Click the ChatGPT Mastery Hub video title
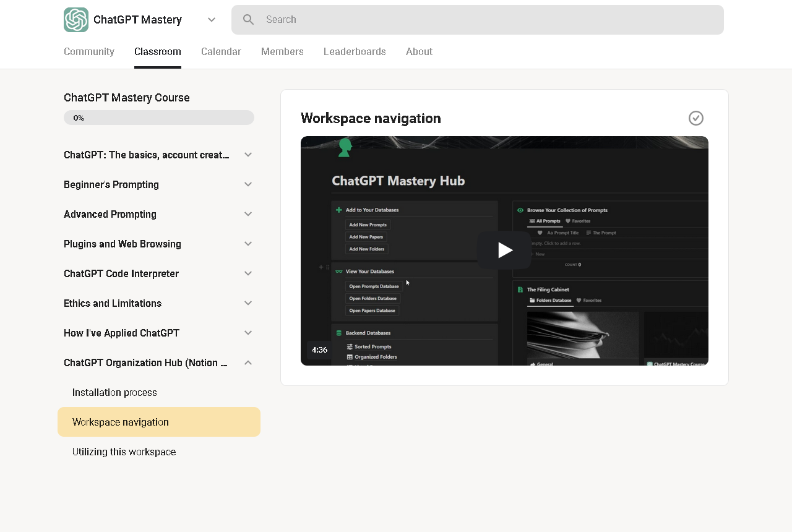 [398, 181]
